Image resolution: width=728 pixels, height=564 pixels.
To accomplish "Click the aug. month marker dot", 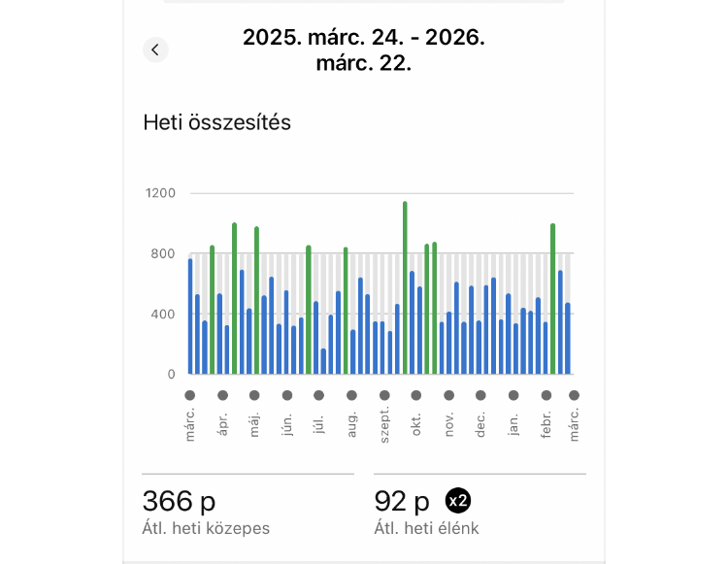I will 351,395.
